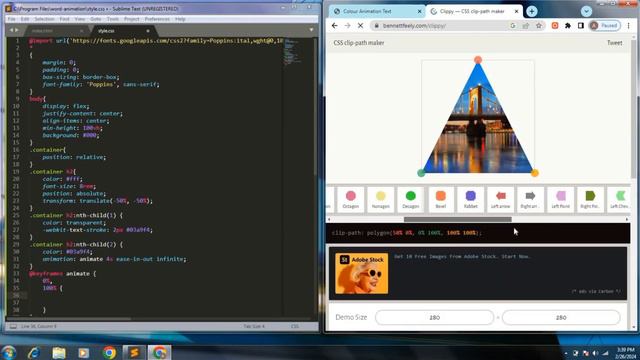The height and width of the screenshot is (360, 640).
Task: Select the Left Point clip-path shape
Action: [x=560, y=199]
